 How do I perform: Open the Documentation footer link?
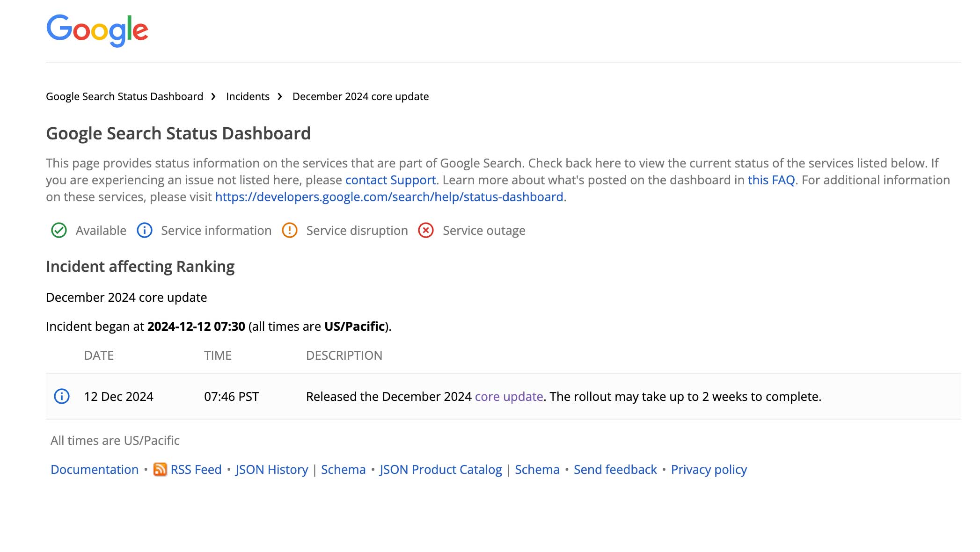tap(95, 470)
